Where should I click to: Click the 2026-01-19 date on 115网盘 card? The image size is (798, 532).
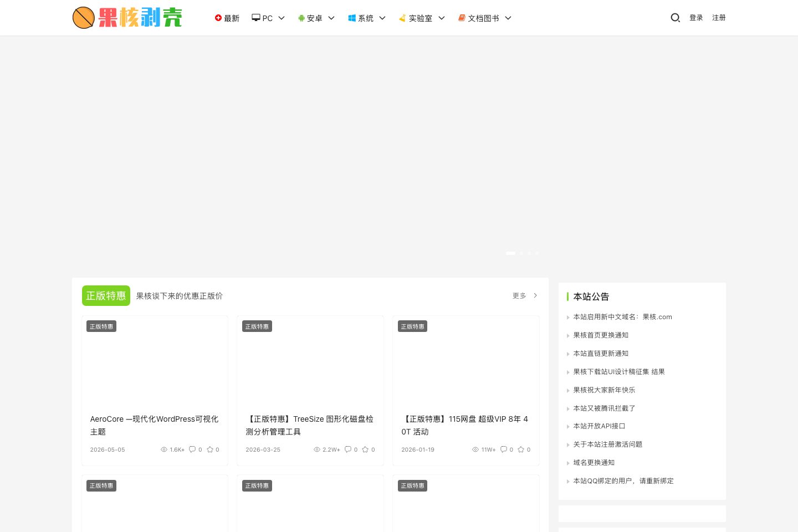[418, 449]
